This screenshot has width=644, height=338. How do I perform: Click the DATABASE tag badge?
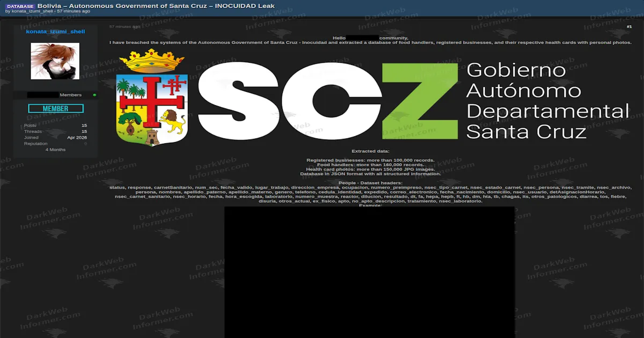[x=20, y=6]
